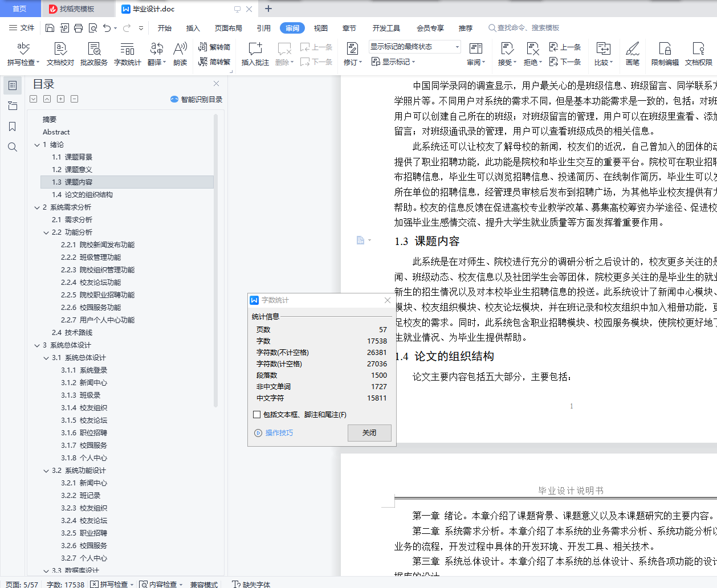Run the 文档校对 proofreading tool
This screenshot has height=588, width=717.
click(60, 54)
